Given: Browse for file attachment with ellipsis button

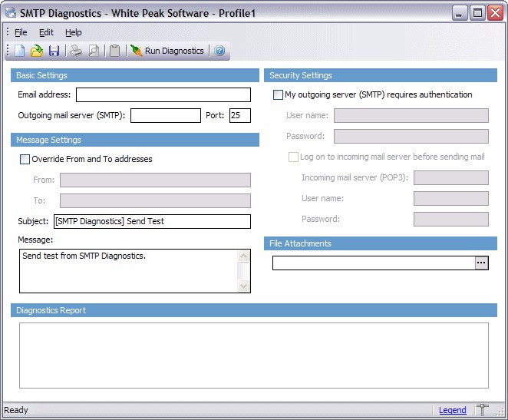Looking at the screenshot, I should [x=481, y=263].
